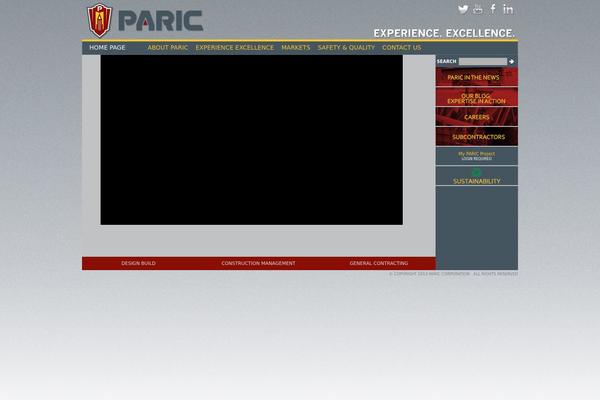Open the SAFETY & QUALITY menu
Screen dimensions: 600x400
pyautogui.click(x=346, y=48)
